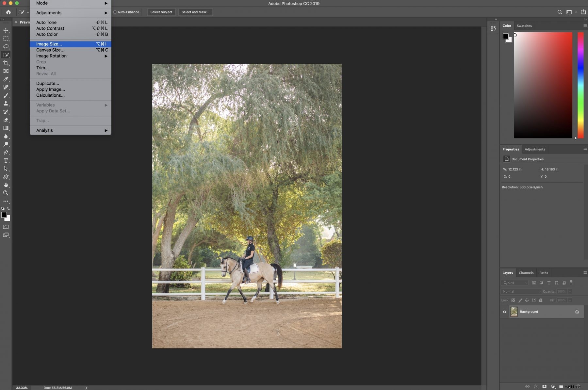Select the Clone Stamp tool
Viewport: 588px width, 390px height.
[x=6, y=104]
